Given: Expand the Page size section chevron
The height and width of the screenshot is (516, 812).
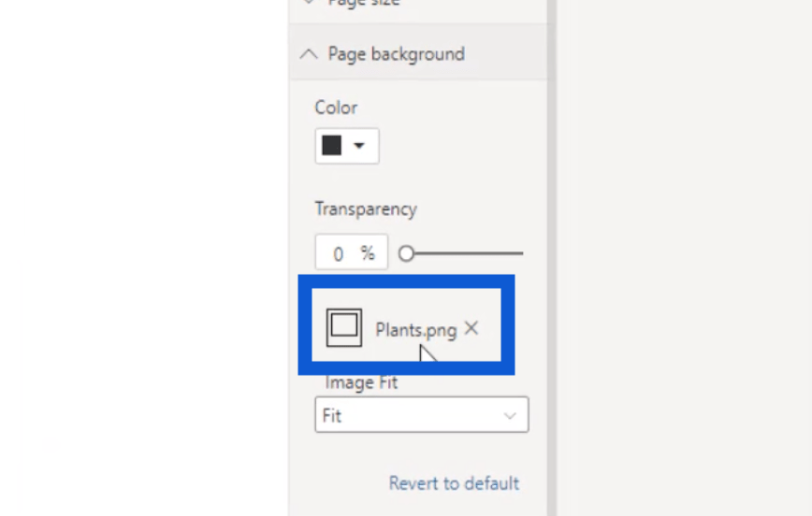Looking at the screenshot, I should click(308, 4).
